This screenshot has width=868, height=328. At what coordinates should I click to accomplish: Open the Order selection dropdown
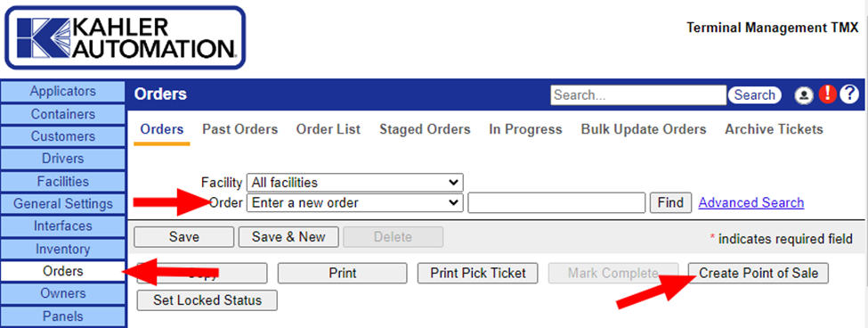[355, 203]
